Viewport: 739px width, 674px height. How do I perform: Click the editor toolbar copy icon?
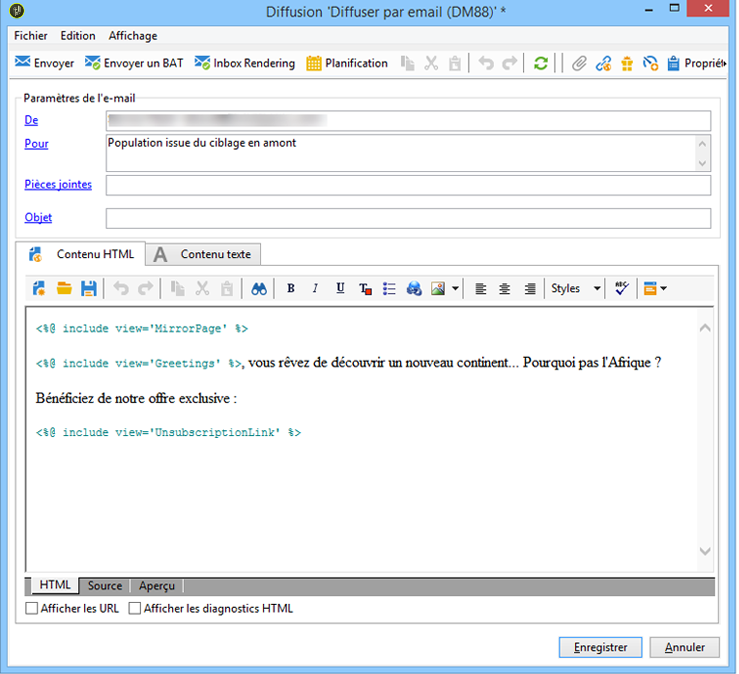(177, 288)
